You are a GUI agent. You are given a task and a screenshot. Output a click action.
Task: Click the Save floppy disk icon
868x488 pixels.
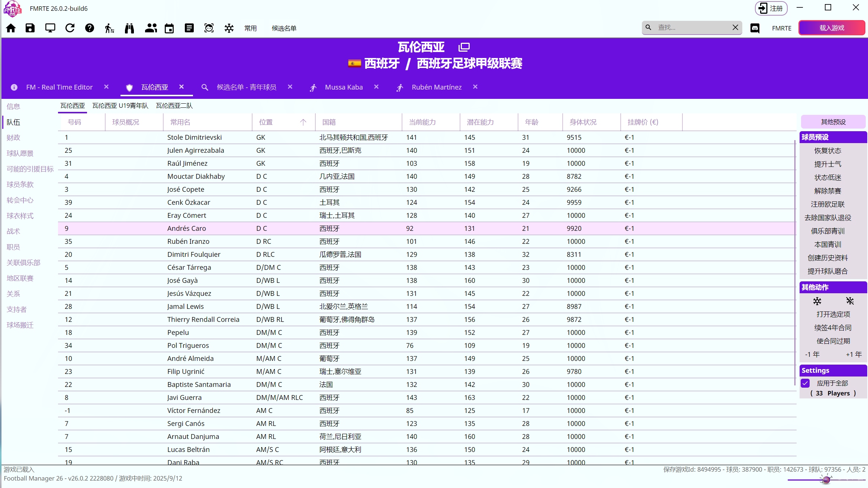click(x=30, y=28)
